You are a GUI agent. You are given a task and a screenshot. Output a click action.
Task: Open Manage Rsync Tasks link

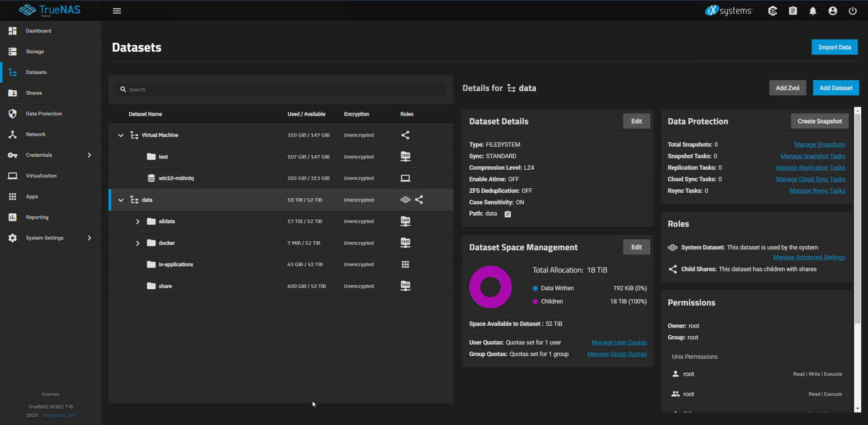(817, 191)
